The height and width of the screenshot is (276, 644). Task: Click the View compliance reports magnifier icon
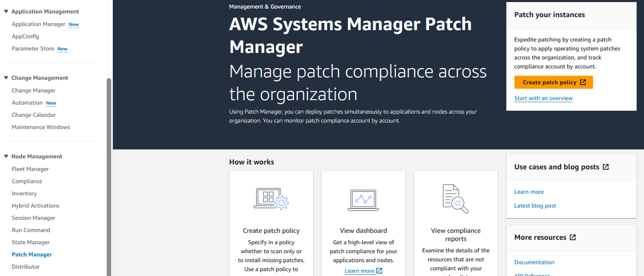click(455, 199)
